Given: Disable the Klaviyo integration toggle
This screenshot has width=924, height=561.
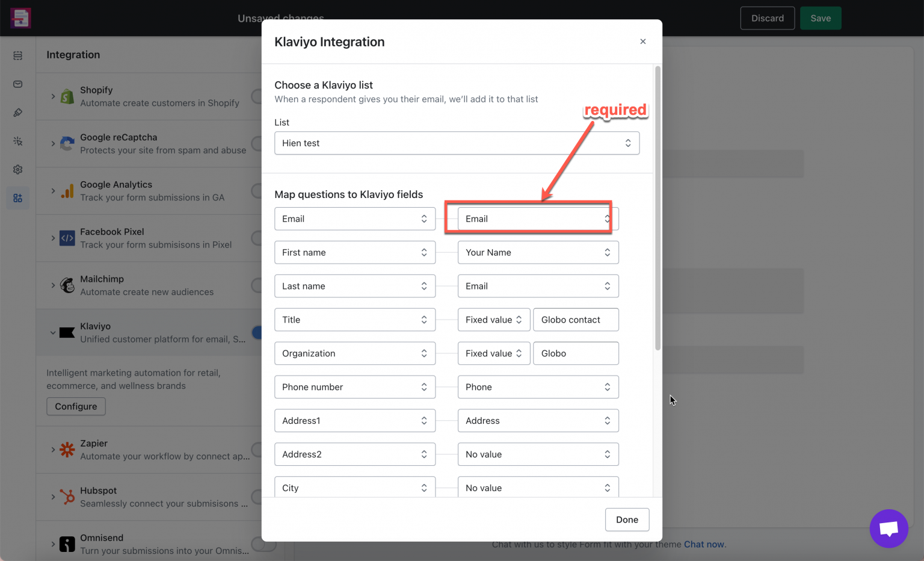Looking at the screenshot, I should [259, 332].
